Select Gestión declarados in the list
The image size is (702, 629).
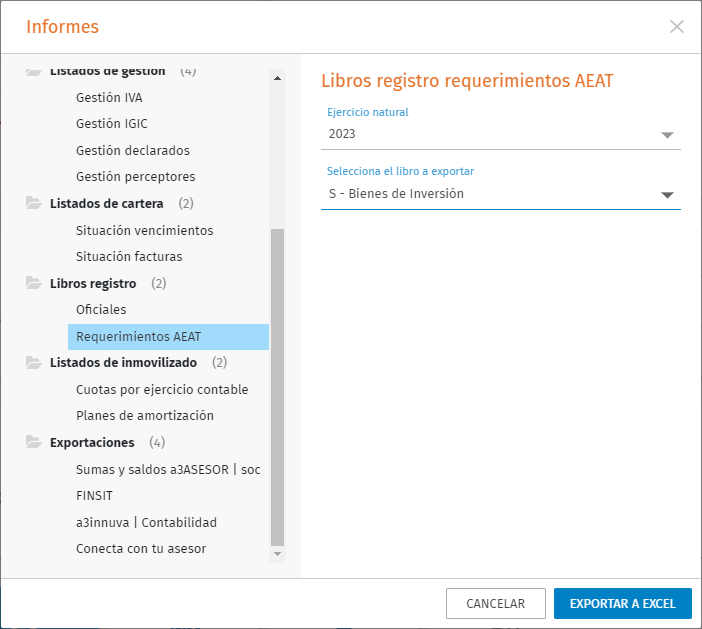point(133,150)
